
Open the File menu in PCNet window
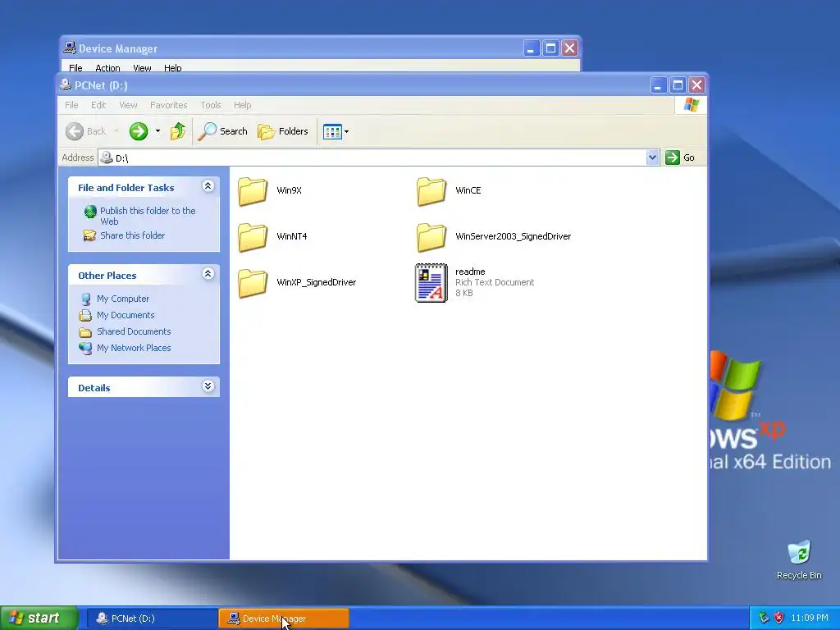[x=71, y=105]
